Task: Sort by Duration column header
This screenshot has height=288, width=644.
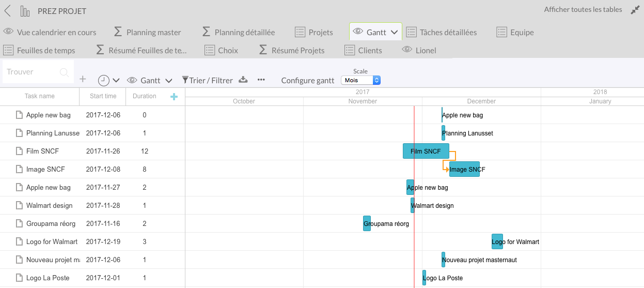Action: (x=145, y=96)
